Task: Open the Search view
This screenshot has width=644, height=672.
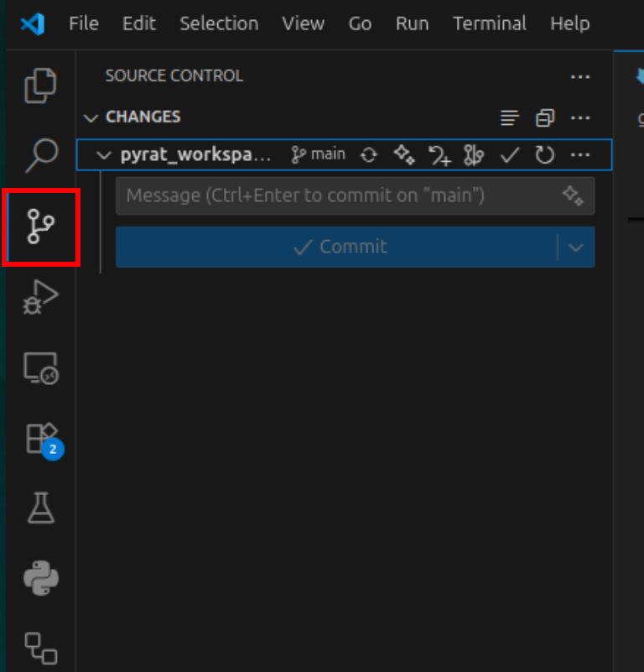Action: (x=40, y=154)
